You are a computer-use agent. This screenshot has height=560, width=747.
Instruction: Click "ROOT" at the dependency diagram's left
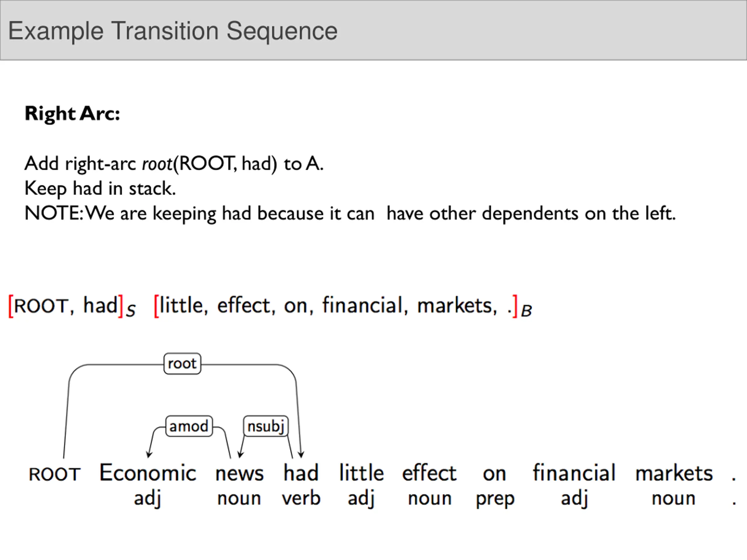click(x=55, y=474)
